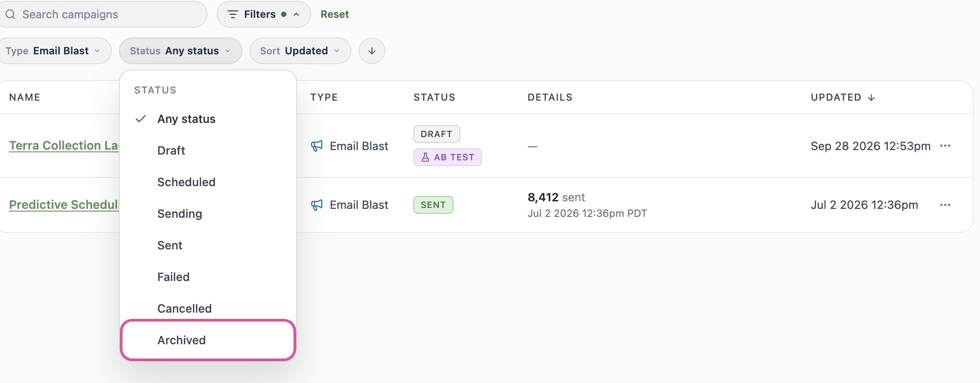Image resolution: width=980 pixels, height=383 pixels.
Task: Select Draft in status menu
Action: point(208,151)
